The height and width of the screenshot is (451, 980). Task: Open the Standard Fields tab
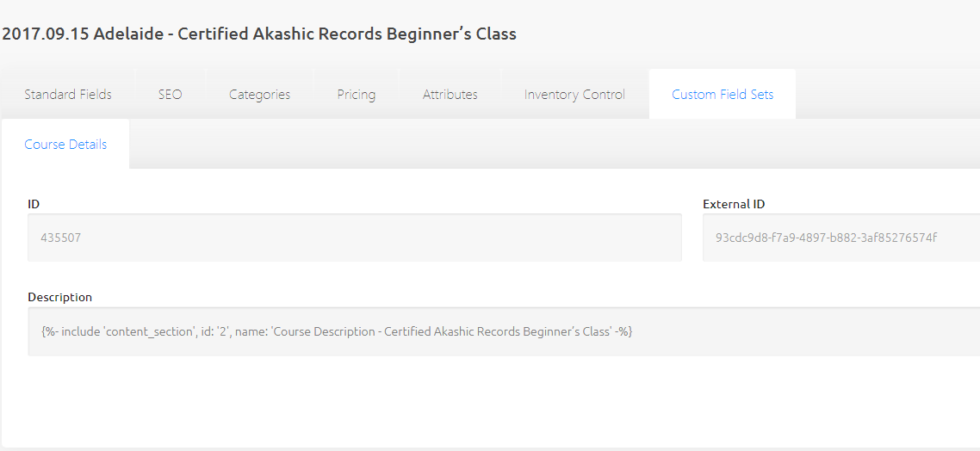pos(68,95)
